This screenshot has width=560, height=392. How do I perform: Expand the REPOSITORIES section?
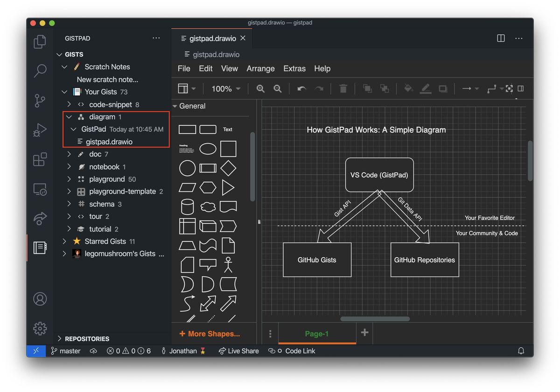click(x=59, y=338)
